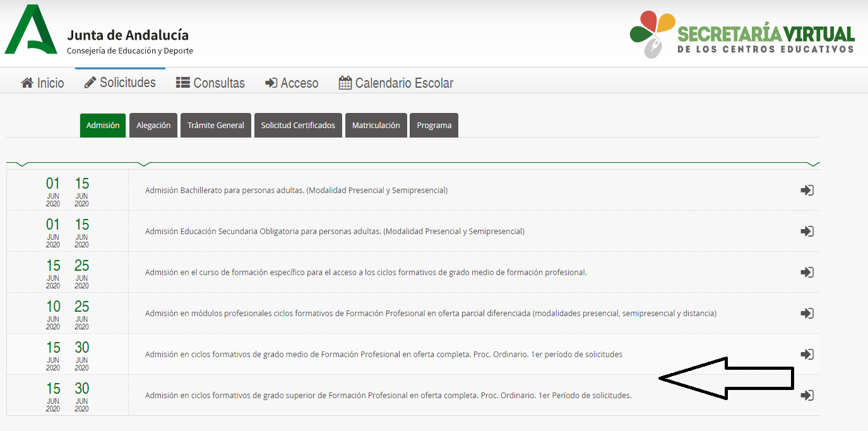The image size is (868, 431).
Task: Click arrow icon for curso de formación específico row
Action: tap(807, 272)
